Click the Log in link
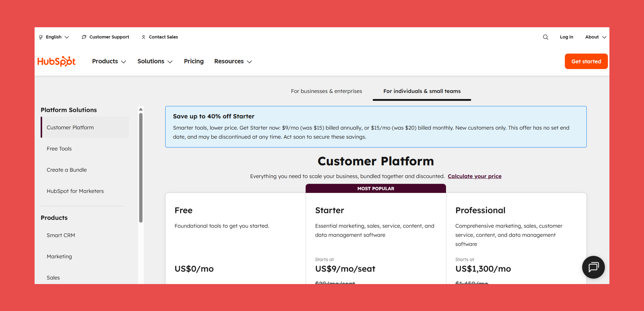Viewport: 644px width, 311px height. pos(566,37)
